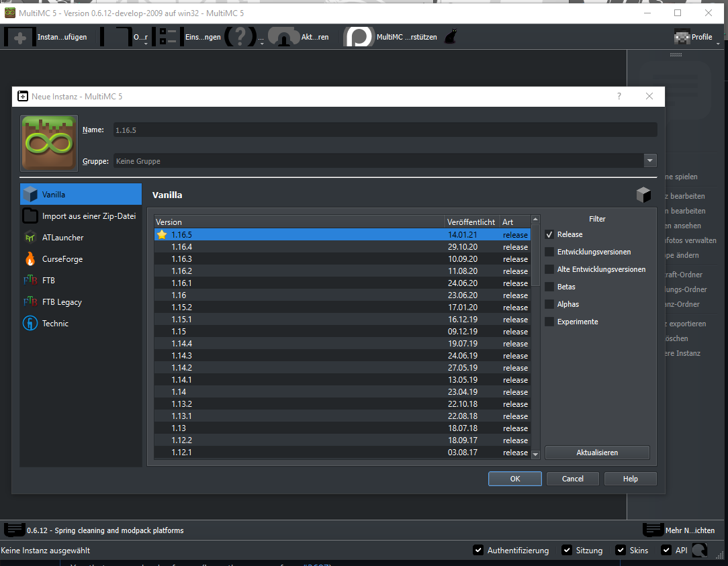Click the Instanz hinzufügen toolbar icon

click(19, 36)
